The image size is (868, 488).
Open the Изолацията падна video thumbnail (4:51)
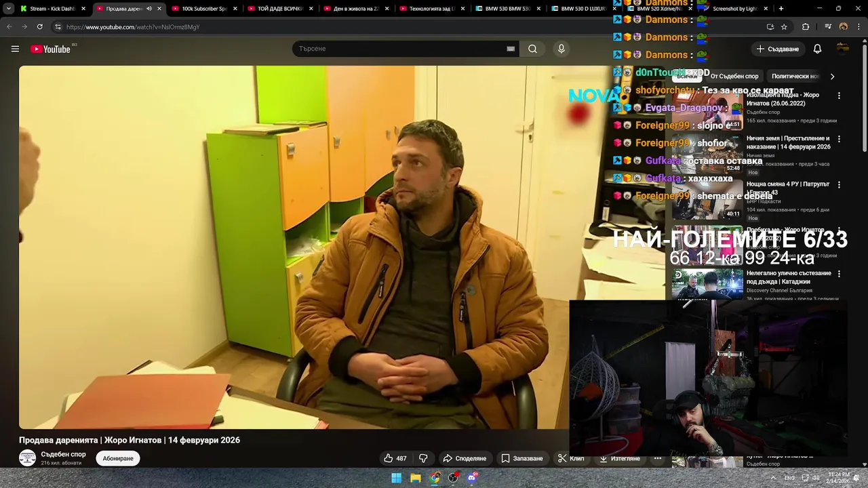coord(707,110)
